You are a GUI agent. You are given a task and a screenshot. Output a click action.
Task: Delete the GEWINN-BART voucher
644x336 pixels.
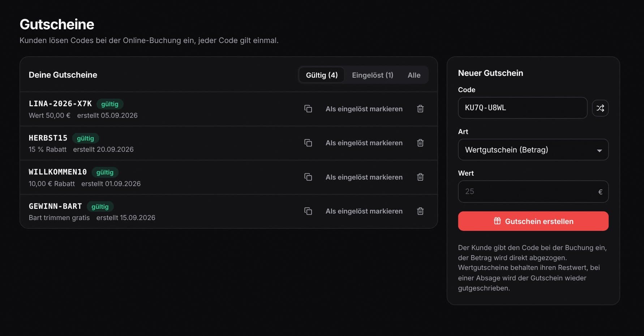(420, 211)
